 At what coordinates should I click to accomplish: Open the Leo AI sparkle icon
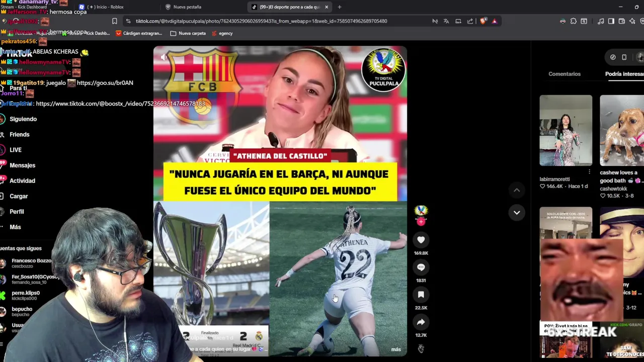(x=632, y=21)
